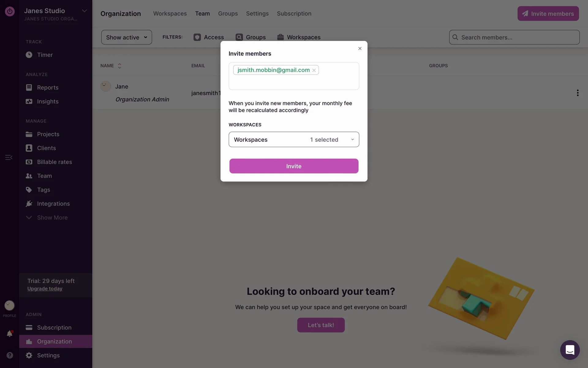Switch to the Subscription tab
Viewport: 588px width, 368px height.
(x=294, y=13)
